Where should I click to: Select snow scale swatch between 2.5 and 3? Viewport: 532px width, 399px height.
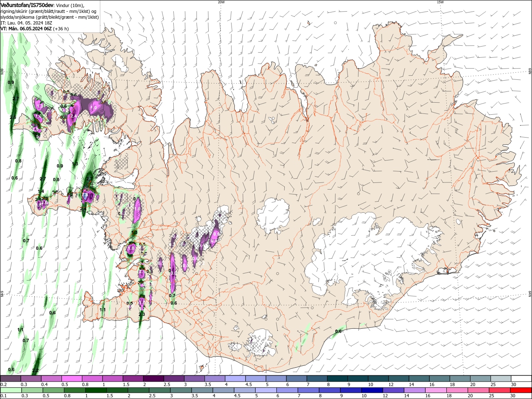pos(174,379)
